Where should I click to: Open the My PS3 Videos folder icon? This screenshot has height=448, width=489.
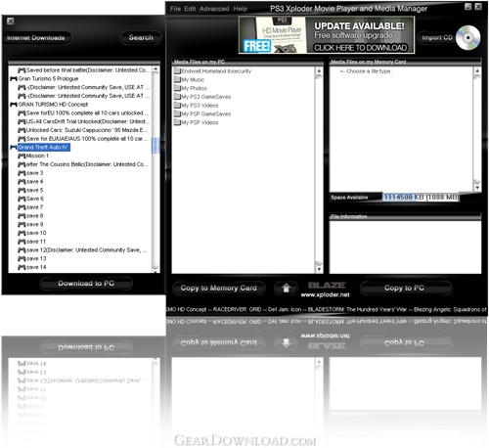click(x=177, y=105)
